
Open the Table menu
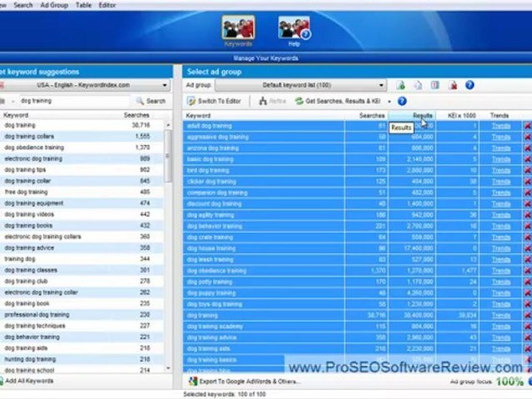[x=84, y=5]
